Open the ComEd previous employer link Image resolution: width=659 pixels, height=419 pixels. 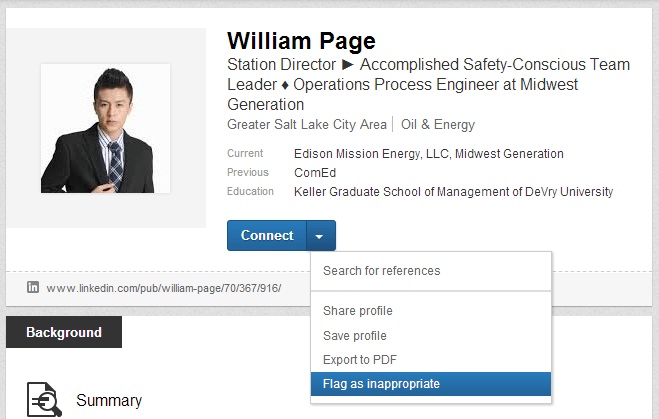coord(314,173)
